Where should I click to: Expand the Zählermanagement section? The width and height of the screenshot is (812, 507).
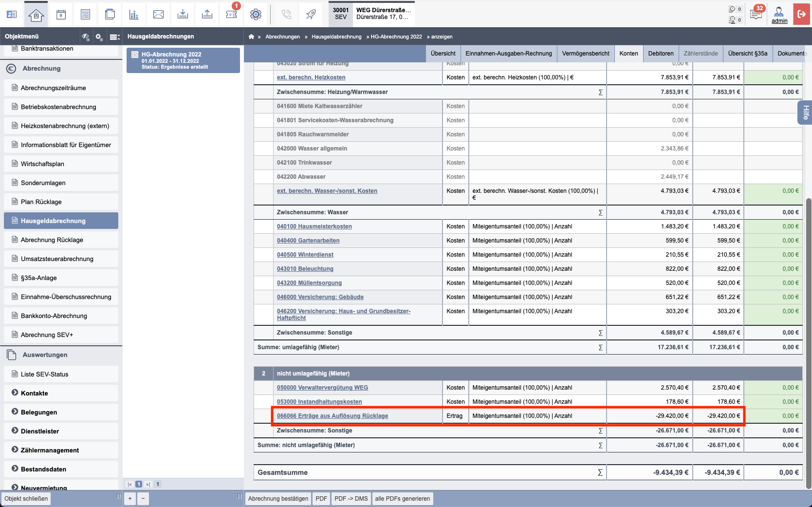point(61,450)
